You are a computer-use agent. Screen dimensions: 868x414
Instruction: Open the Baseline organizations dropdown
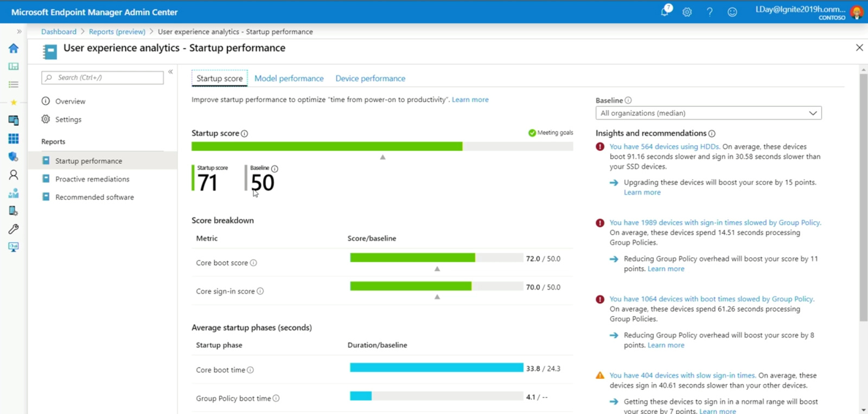coord(709,113)
